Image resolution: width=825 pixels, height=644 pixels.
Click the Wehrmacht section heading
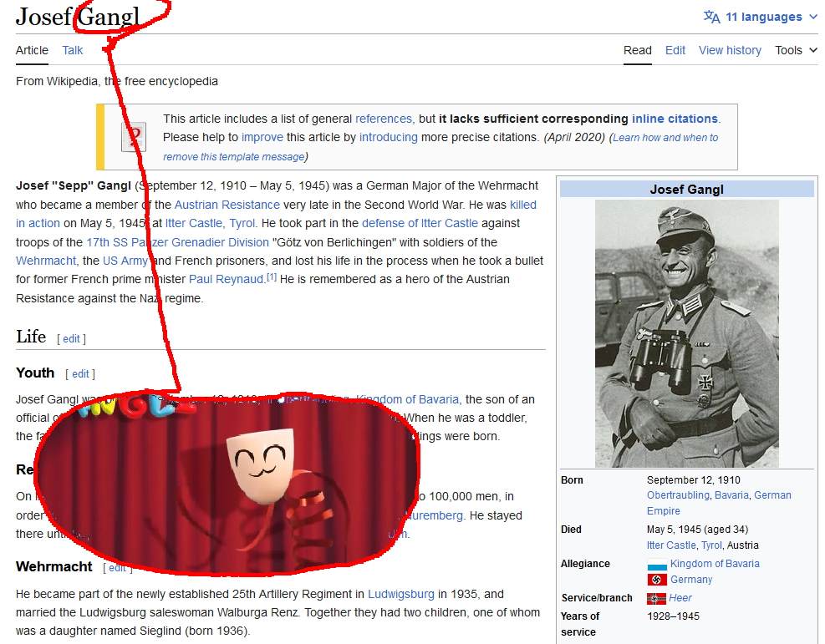pyautogui.click(x=53, y=566)
